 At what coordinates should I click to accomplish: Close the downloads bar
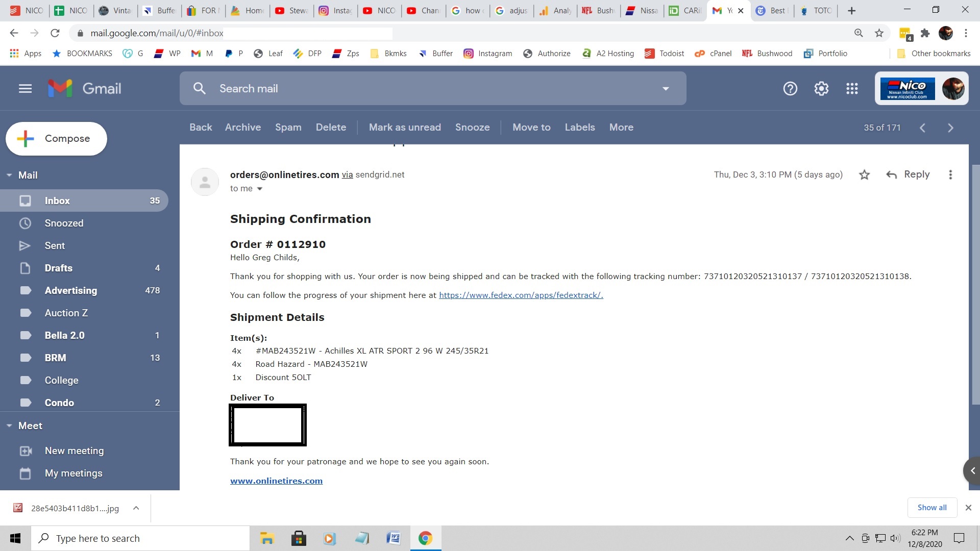(968, 508)
